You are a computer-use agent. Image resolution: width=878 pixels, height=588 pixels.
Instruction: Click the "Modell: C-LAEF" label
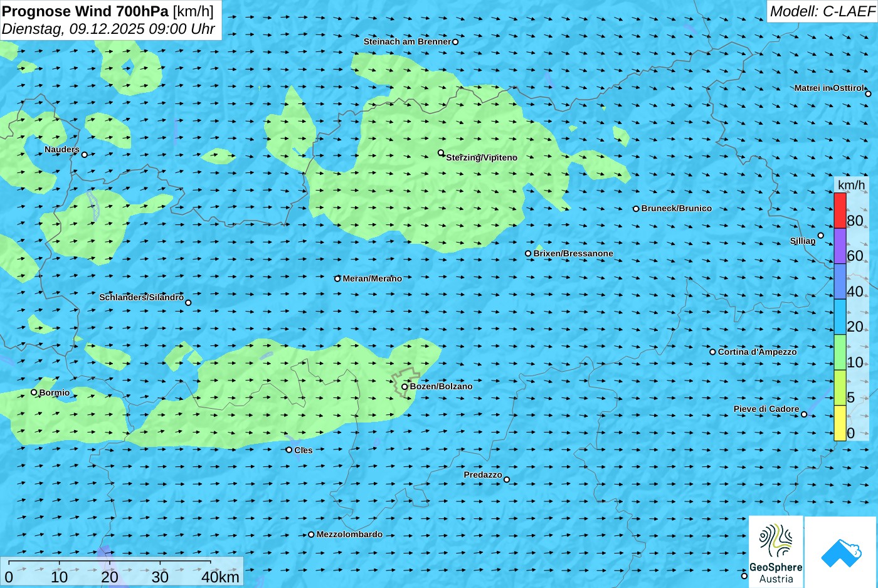[x=822, y=11]
